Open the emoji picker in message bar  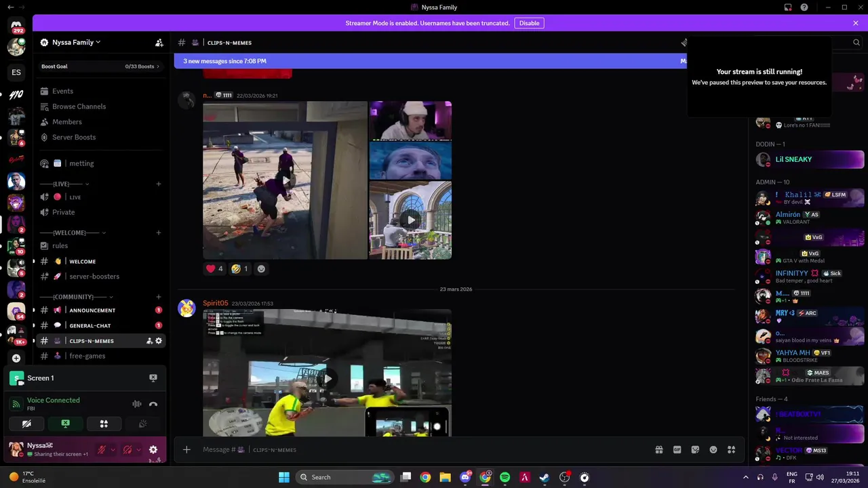point(713,449)
